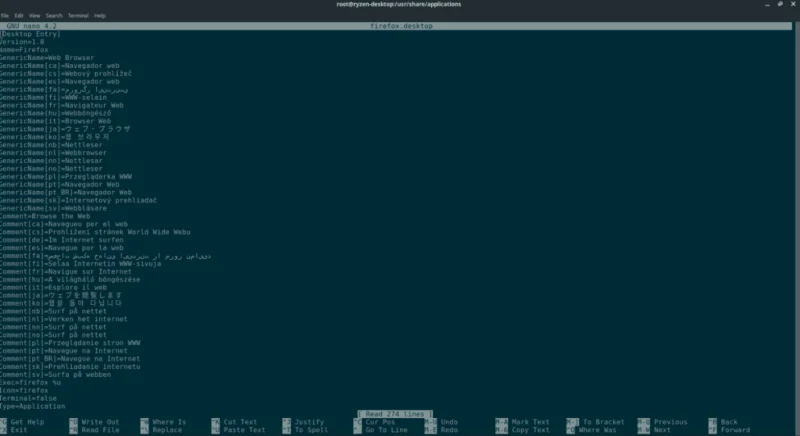Click the GenericName=Web Browser line

(x=47, y=58)
